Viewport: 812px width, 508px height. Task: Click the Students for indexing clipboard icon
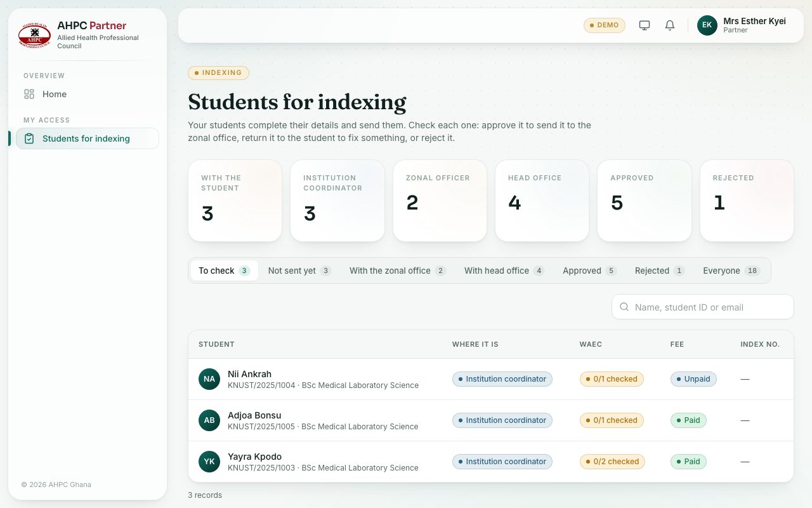click(x=29, y=138)
